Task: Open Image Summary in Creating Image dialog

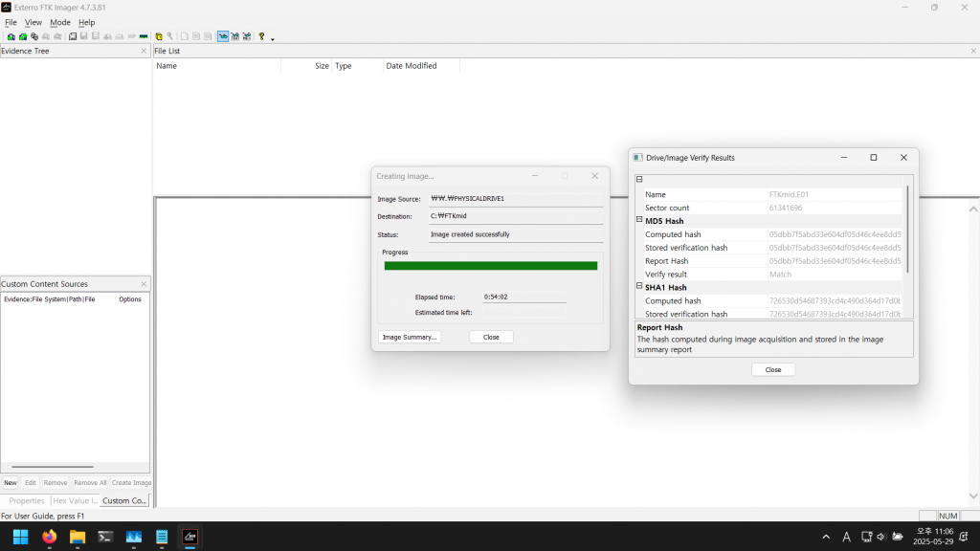Action: click(410, 338)
